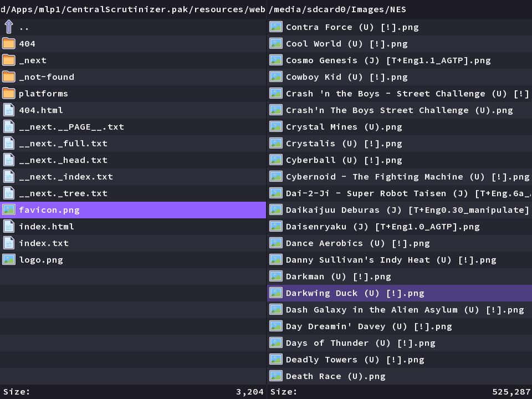The width and height of the screenshot is (532, 399).
Task: Click the file icon for __next._head.txt
Action: [x=9, y=160]
